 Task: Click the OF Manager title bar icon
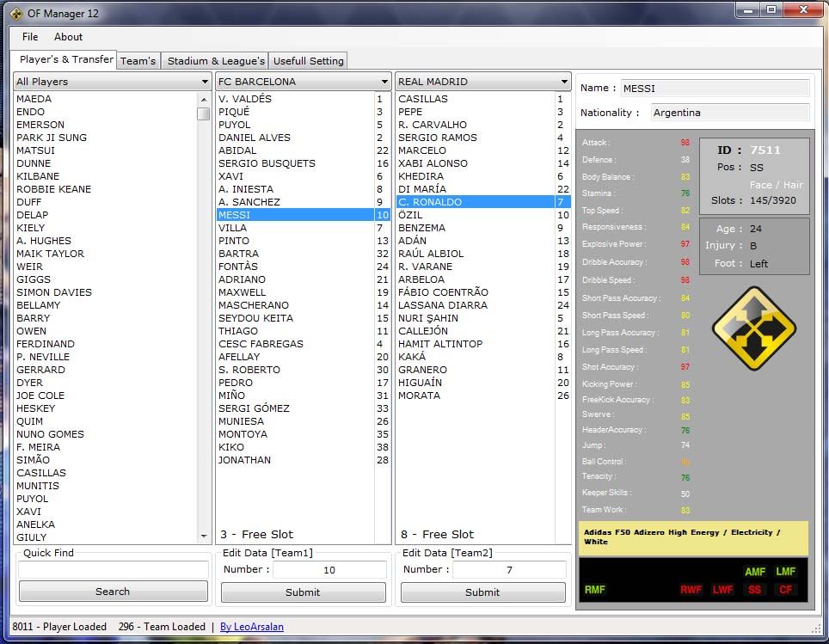click(16, 12)
